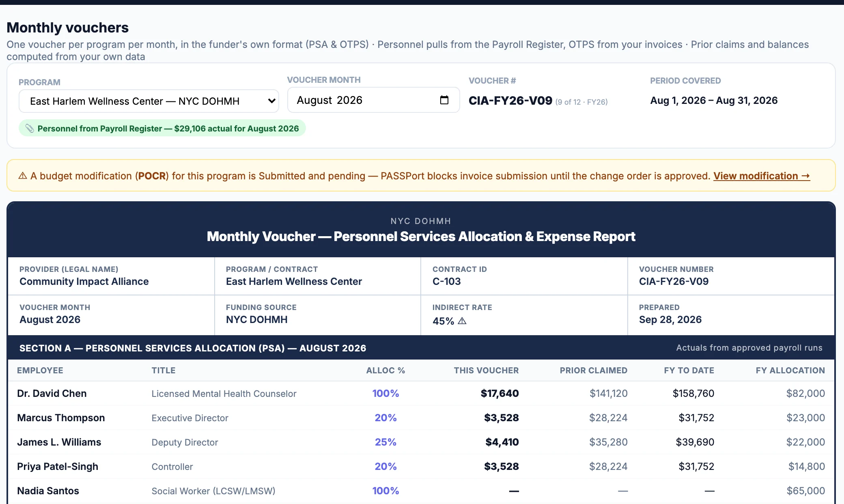
Task: Click the Deputy Director title
Action: [x=185, y=442]
